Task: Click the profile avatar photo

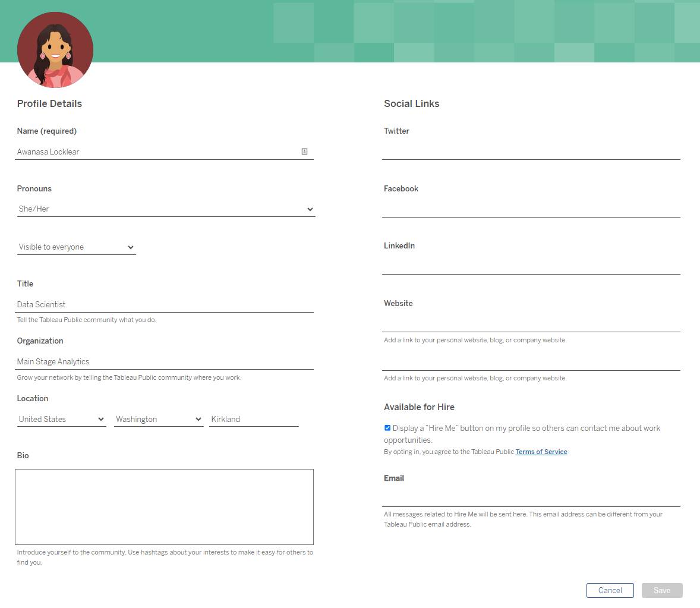Action: click(55, 50)
